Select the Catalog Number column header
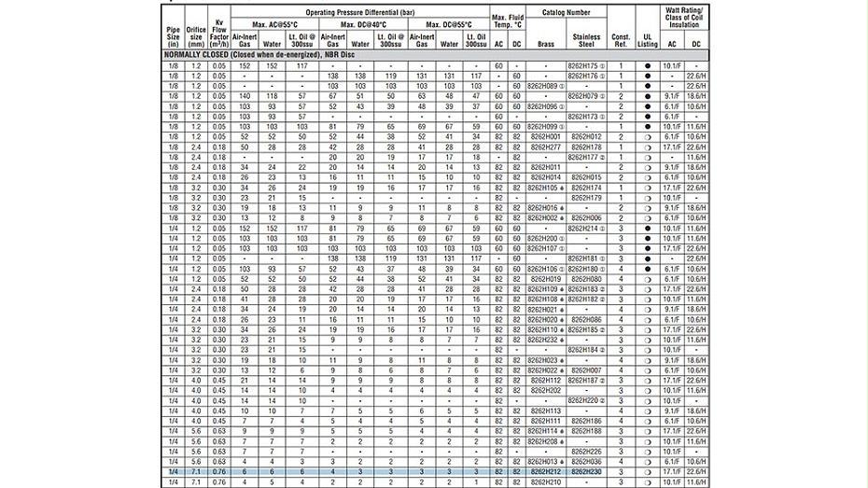Screen dimensions: 868x488 tap(566, 14)
